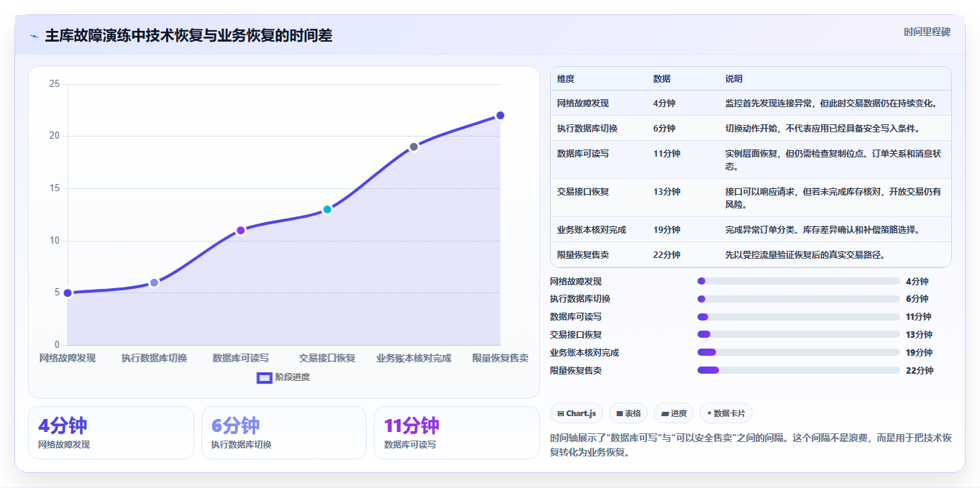
Task: Click x-axis label 限量恢复售卖
Action: [500, 358]
